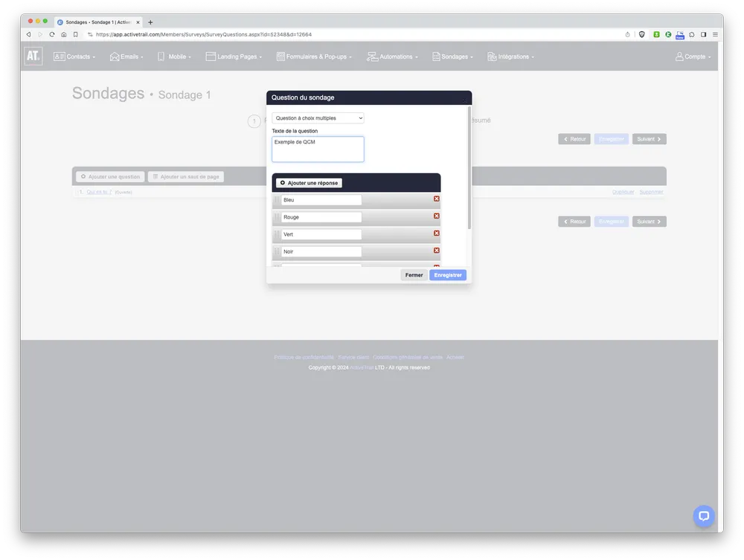Remove the "Vert" answer via its X icon
744x560 pixels.
(x=436, y=233)
